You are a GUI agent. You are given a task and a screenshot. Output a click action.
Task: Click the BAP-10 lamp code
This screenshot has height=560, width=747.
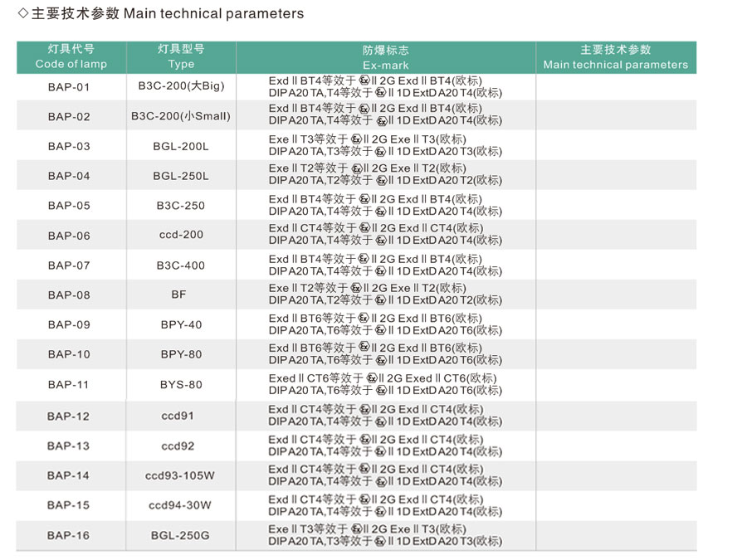pyautogui.click(x=69, y=354)
